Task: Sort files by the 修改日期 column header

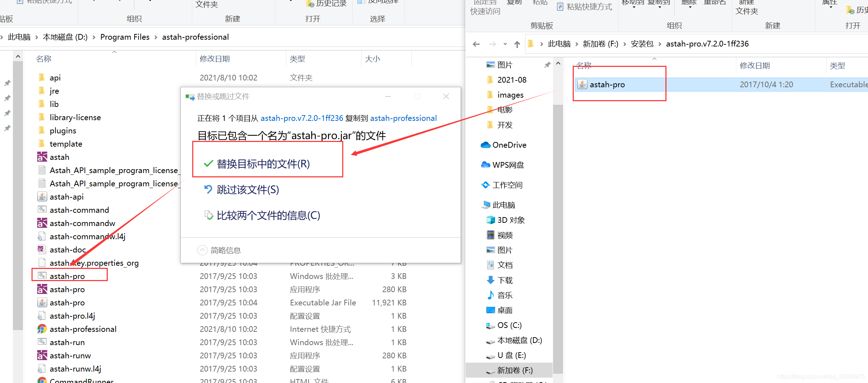Action: click(215, 59)
